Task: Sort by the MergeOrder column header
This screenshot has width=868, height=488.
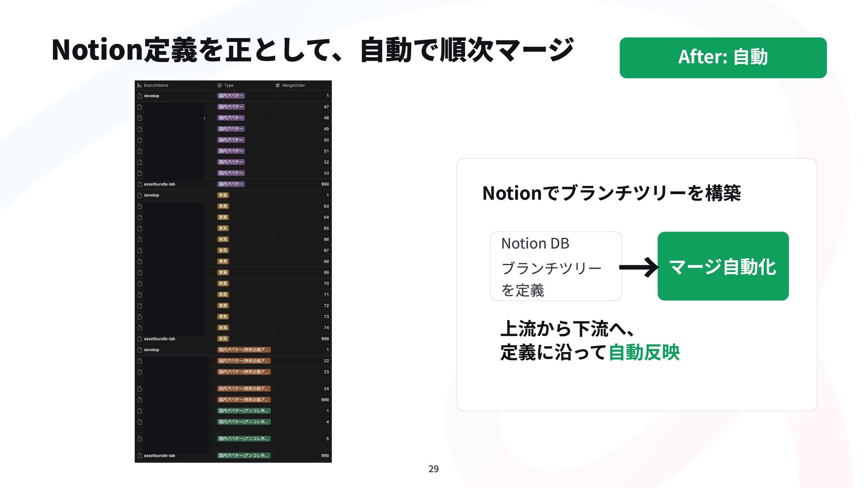Action: coord(294,85)
